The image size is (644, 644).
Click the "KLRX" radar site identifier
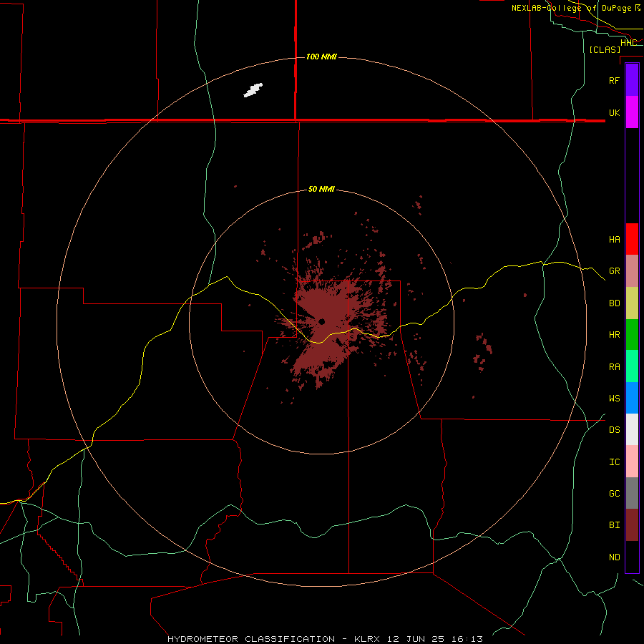pos(367,639)
